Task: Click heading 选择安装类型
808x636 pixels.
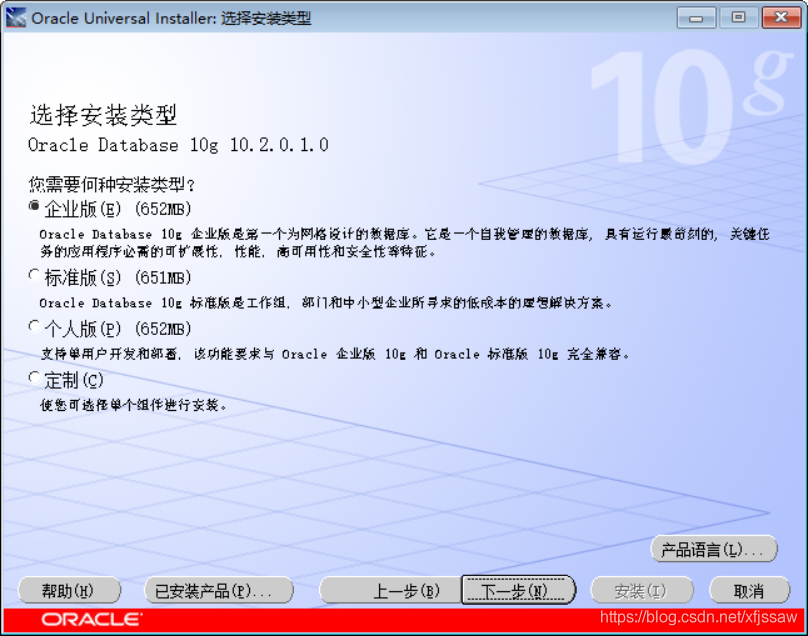Action: coord(103,115)
